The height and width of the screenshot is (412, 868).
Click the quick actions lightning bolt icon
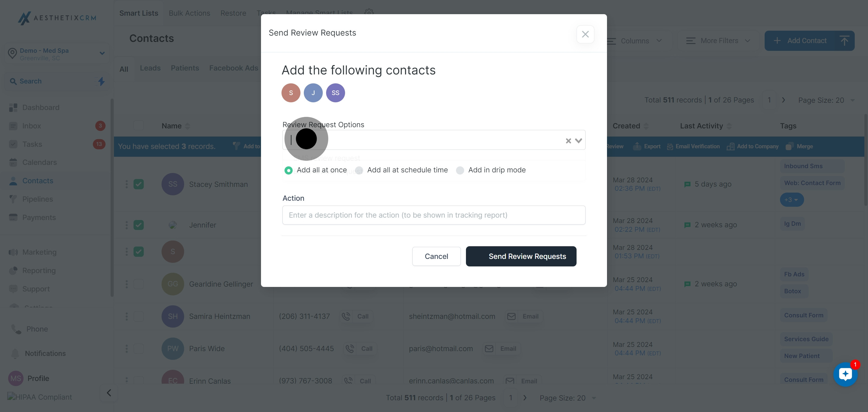pyautogui.click(x=102, y=81)
